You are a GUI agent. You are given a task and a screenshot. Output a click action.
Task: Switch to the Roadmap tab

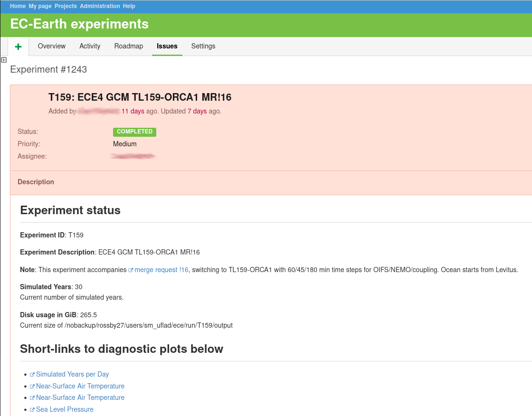pos(129,46)
